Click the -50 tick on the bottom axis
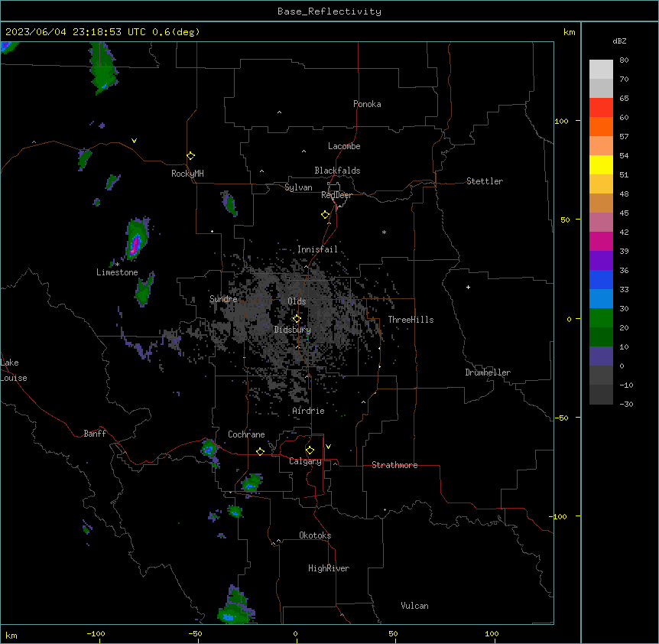 coord(195,633)
